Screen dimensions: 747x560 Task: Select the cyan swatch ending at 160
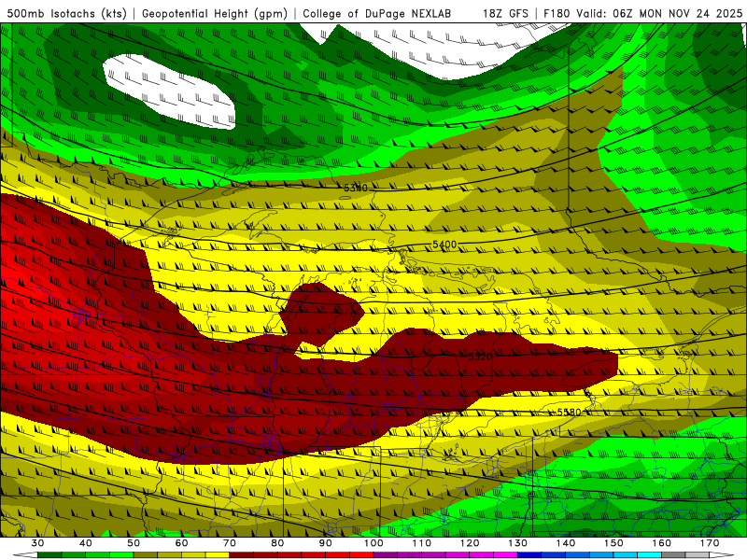click(649, 555)
